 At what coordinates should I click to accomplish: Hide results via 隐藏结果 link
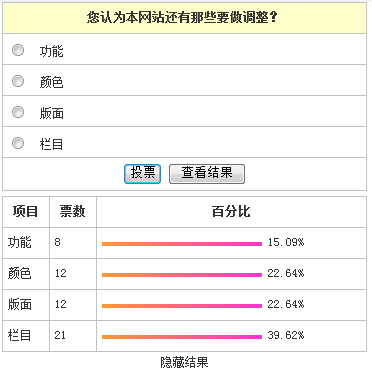(x=184, y=362)
